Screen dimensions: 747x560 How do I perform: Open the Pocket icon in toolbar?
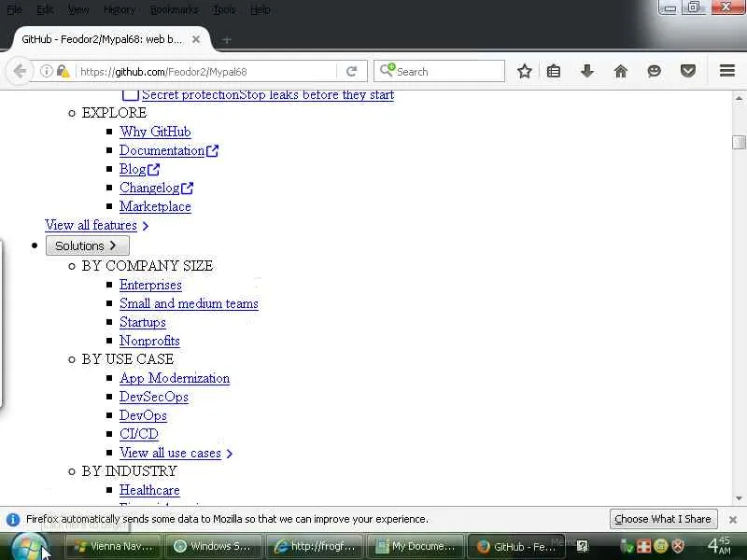coord(688,72)
